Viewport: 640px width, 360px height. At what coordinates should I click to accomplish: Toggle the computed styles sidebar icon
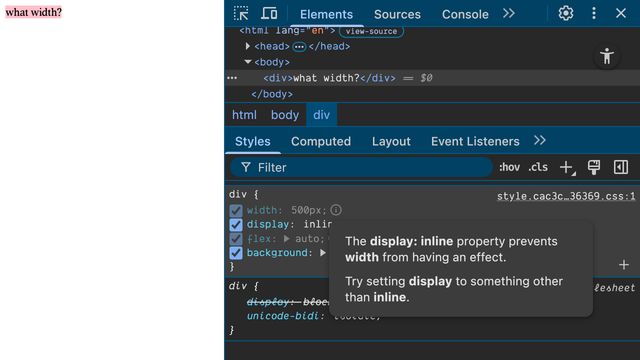(621, 167)
